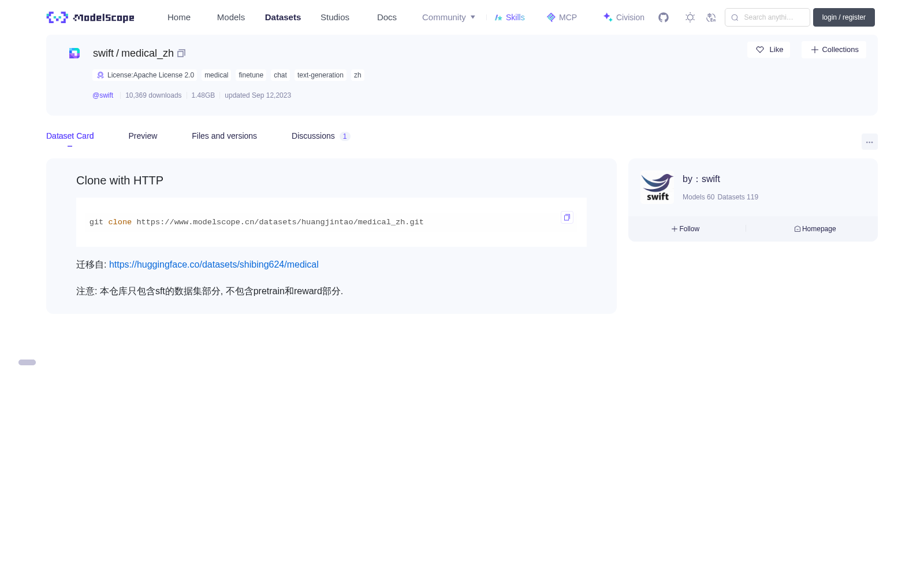Click the gray floating handle at left
The image size is (924, 578).
(27, 362)
